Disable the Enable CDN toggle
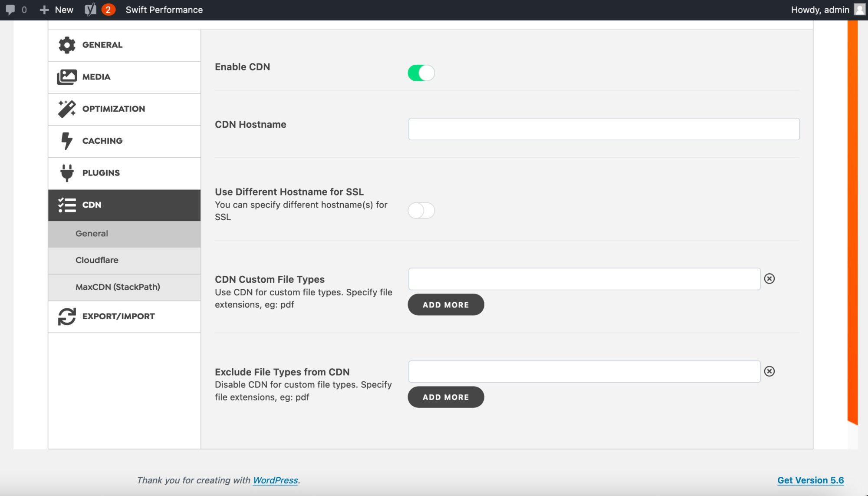 [421, 73]
